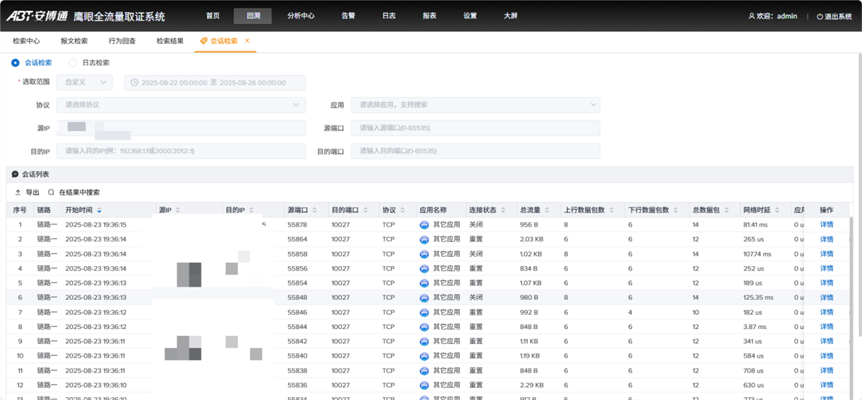862x400 pixels.
Task: Open the 协议 protocol dropdown
Action: coord(181,104)
